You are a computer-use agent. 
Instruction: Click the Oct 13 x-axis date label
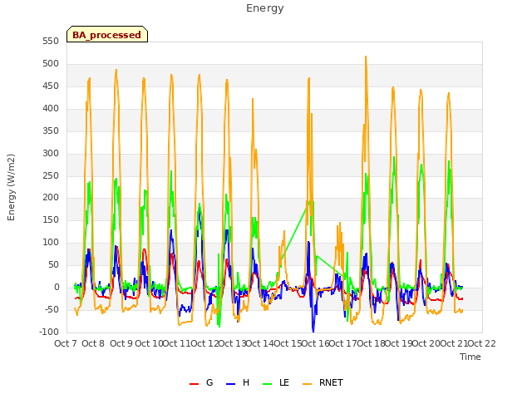pyautogui.click(x=232, y=343)
